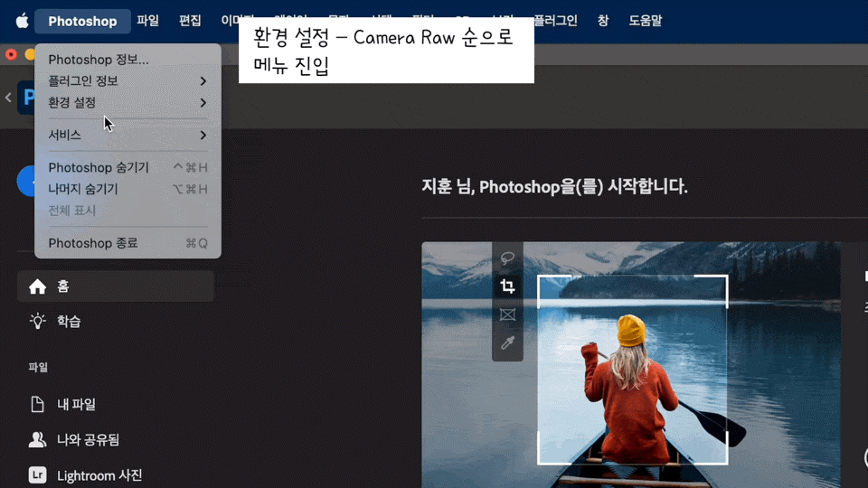
Task: Click the Lightroom Lr icon
Action: (x=37, y=475)
